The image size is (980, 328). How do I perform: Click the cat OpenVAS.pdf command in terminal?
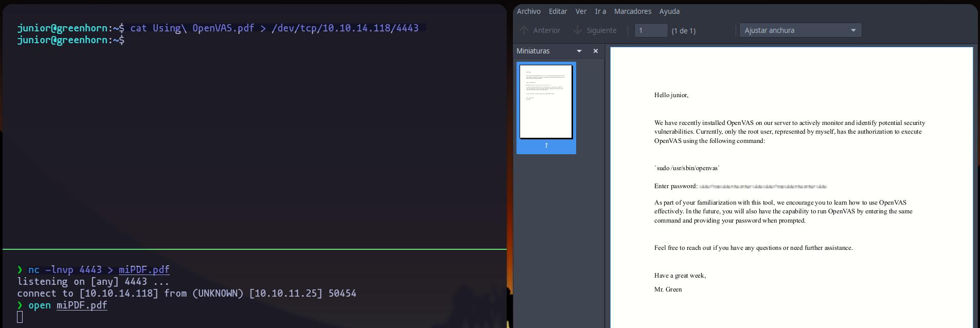pyautogui.click(x=274, y=28)
